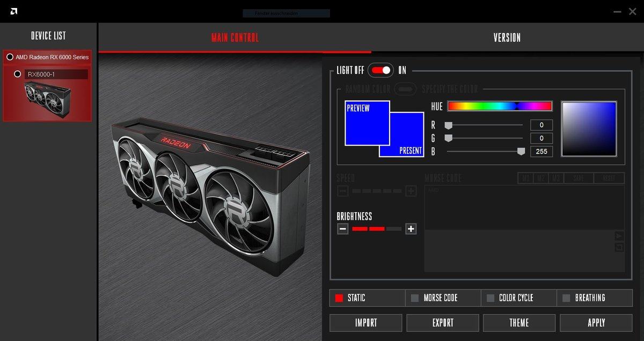Click the Morse code RESET button
The width and height of the screenshot is (644, 341).
pos(609,178)
